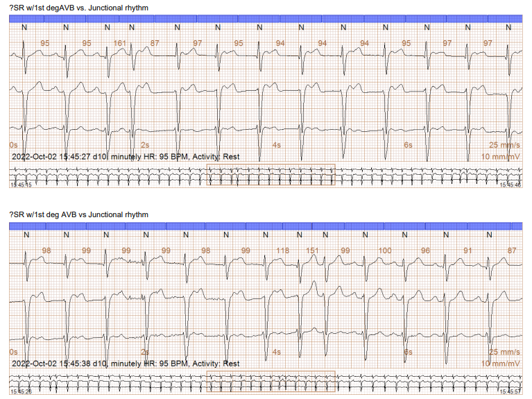532x399 pixels.
Task: Click the 15:45:26 overview start timestamp
Action: [21, 392]
